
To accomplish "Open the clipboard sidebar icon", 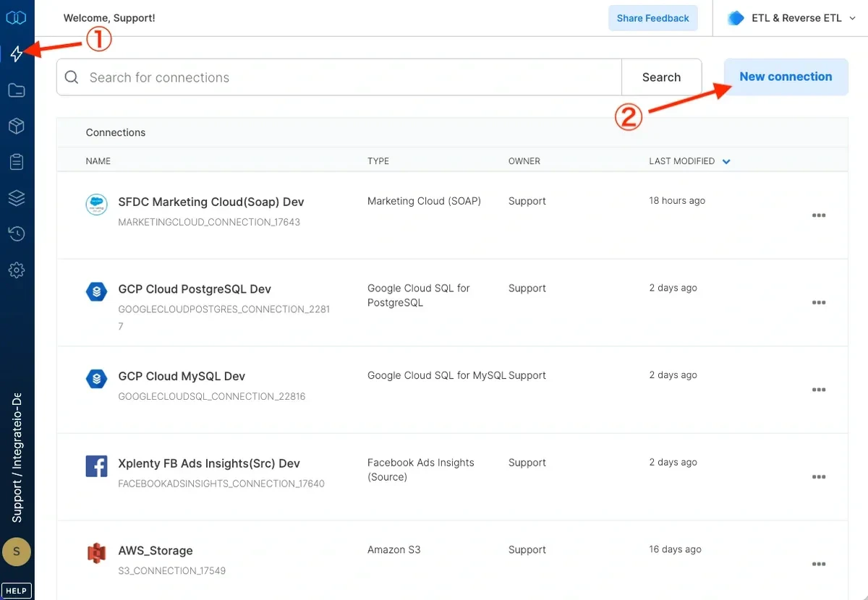I will [16, 161].
